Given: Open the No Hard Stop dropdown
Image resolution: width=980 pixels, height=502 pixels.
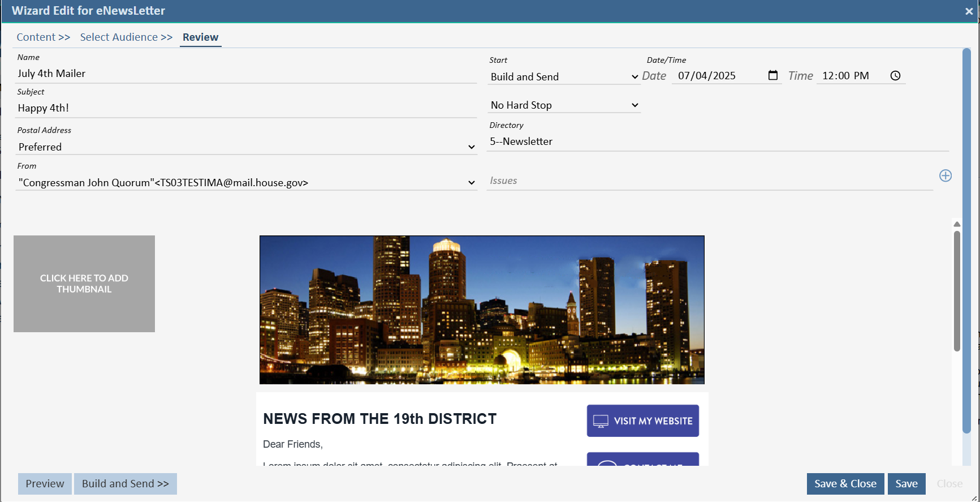Looking at the screenshot, I should [x=564, y=105].
